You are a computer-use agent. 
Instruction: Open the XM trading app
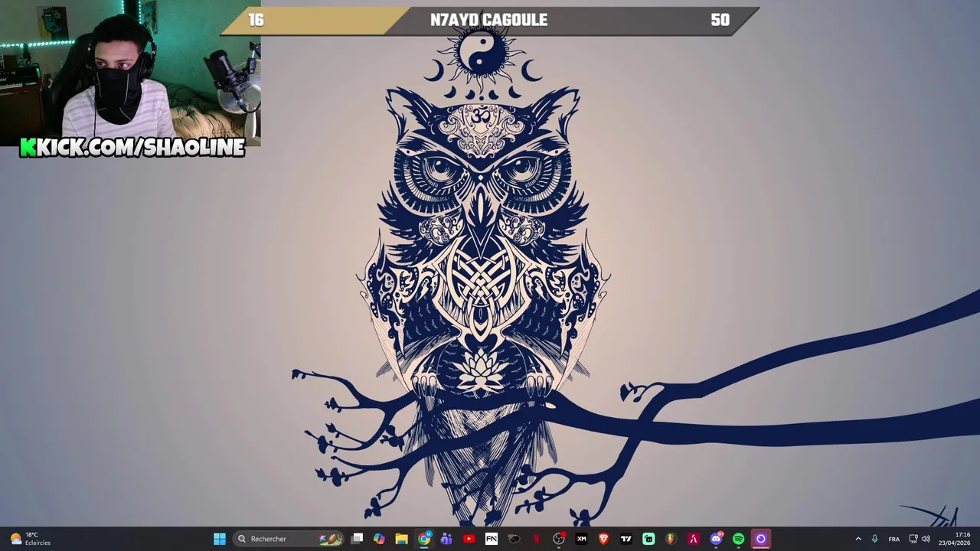[x=581, y=539]
